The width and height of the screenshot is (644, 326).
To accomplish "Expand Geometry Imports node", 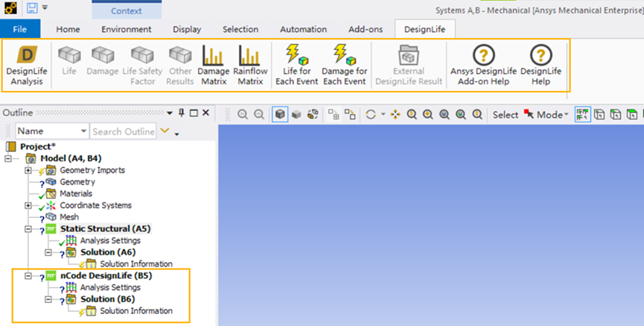I will point(28,170).
